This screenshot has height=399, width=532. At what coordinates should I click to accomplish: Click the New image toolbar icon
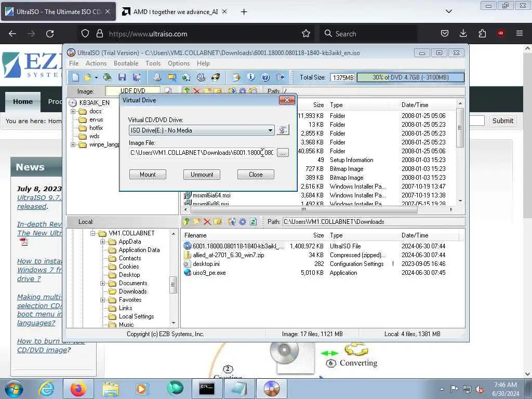click(x=75, y=78)
